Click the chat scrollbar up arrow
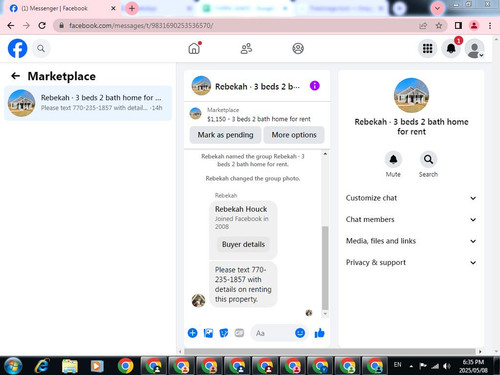The height and width of the screenshot is (375, 500). pyautogui.click(x=325, y=154)
